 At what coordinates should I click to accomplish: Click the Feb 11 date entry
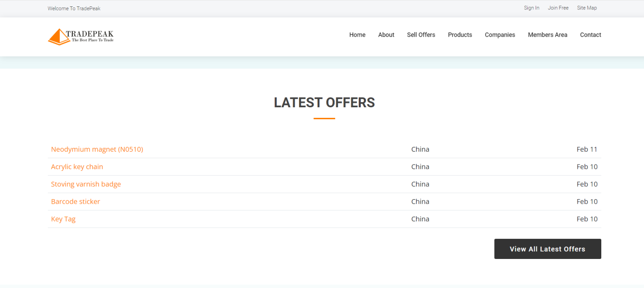click(x=587, y=149)
